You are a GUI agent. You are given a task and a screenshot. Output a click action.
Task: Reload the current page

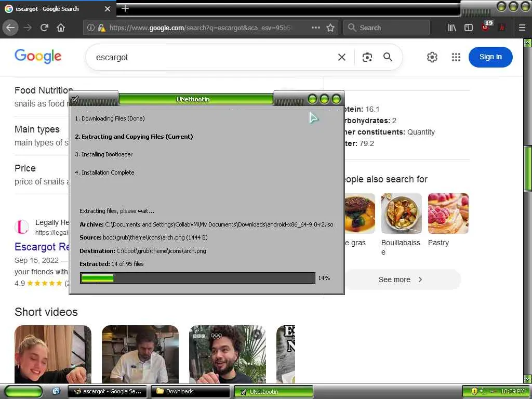click(45, 28)
